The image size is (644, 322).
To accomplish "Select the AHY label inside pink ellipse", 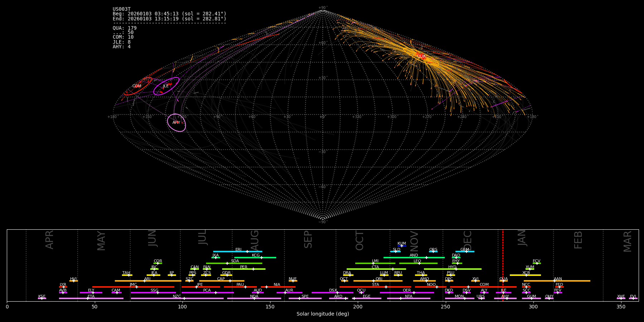I will pos(176,123).
